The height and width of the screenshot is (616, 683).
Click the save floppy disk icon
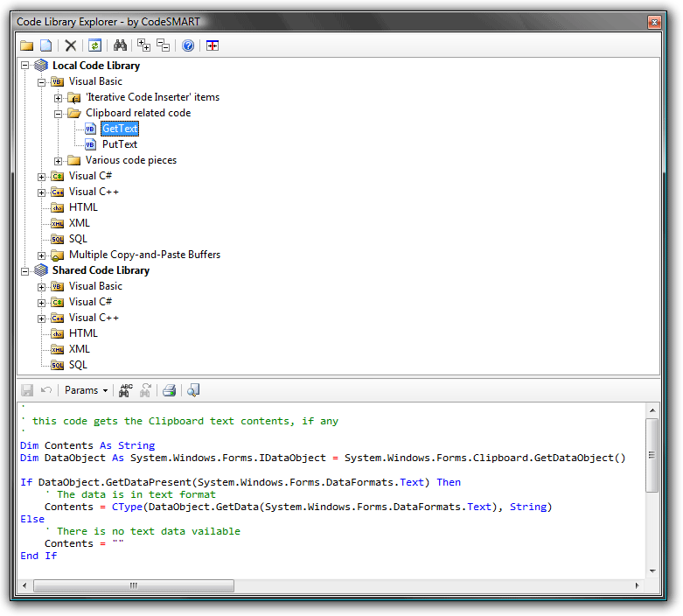click(x=27, y=390)
